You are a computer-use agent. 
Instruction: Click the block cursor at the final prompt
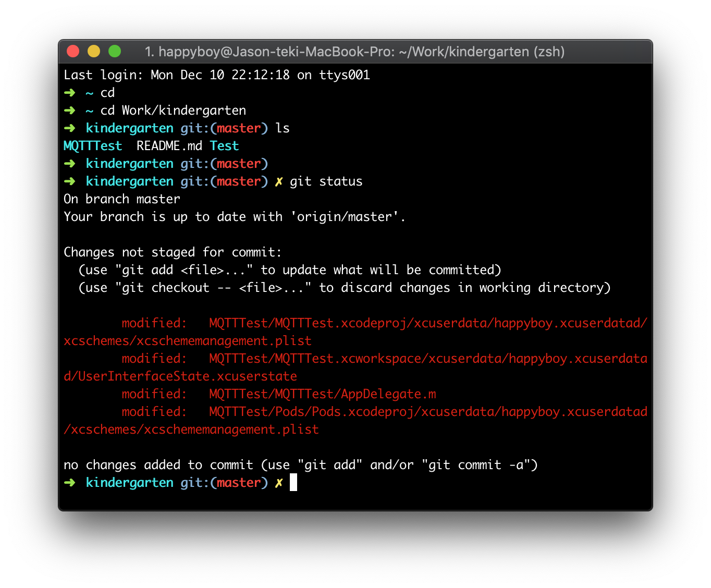pyautogui.click(x=293, y=483)
